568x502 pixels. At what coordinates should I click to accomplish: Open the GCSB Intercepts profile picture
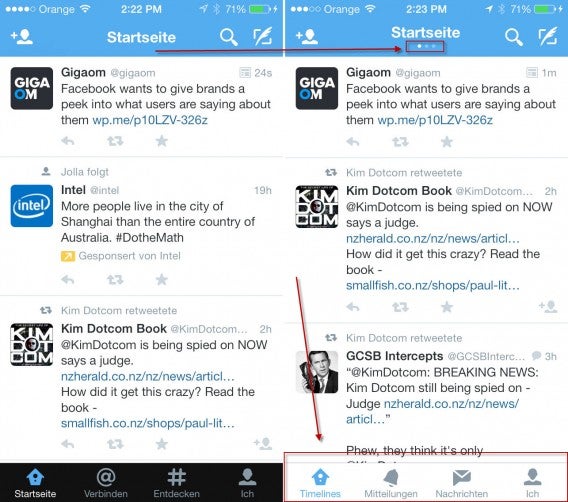pos(317,372)
